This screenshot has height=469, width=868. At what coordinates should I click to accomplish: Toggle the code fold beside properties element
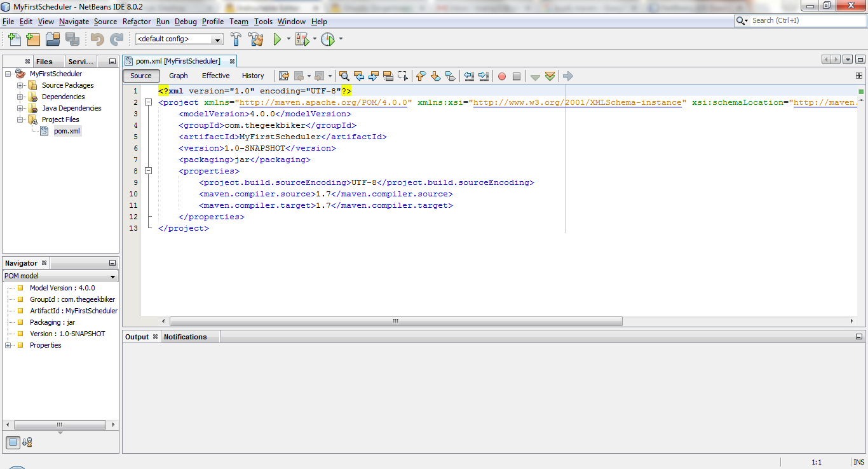[148, 170]
